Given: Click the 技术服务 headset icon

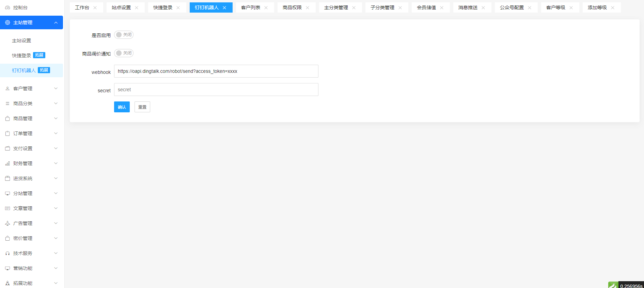Looking at the screenshot, I should tap(7, 253).
